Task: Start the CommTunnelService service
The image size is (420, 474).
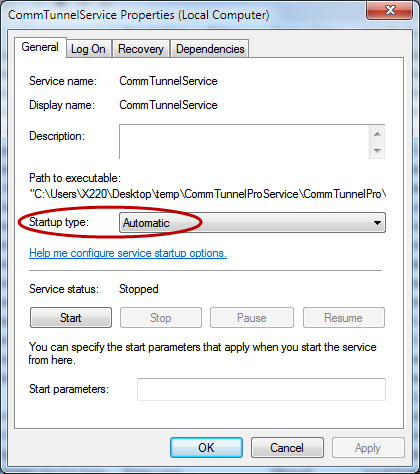Action: tap(71, 318)
